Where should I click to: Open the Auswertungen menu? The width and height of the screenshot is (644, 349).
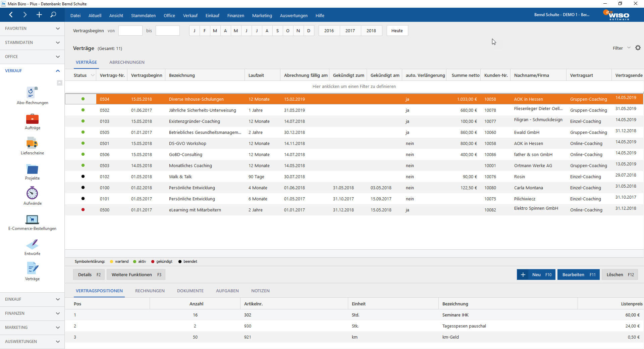tap(294, 15)
